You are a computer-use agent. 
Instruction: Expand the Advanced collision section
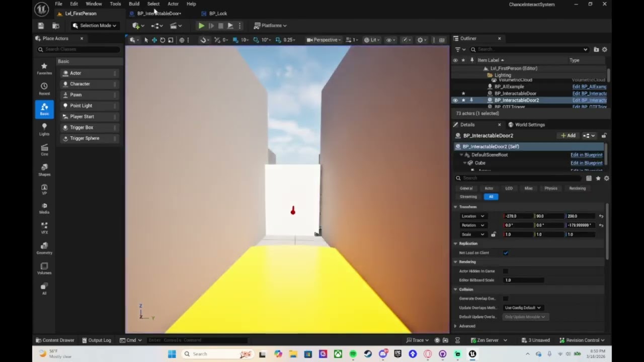(x=455, y=326)
